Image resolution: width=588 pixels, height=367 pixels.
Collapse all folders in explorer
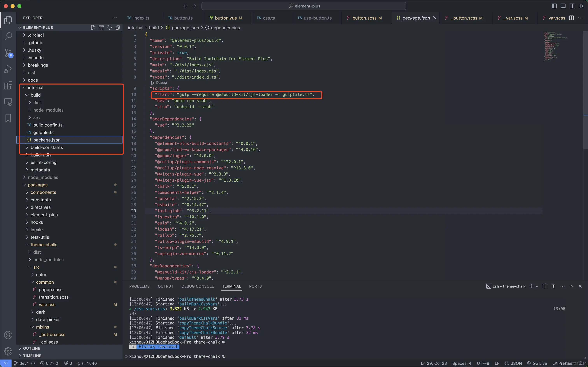[118, 28]
